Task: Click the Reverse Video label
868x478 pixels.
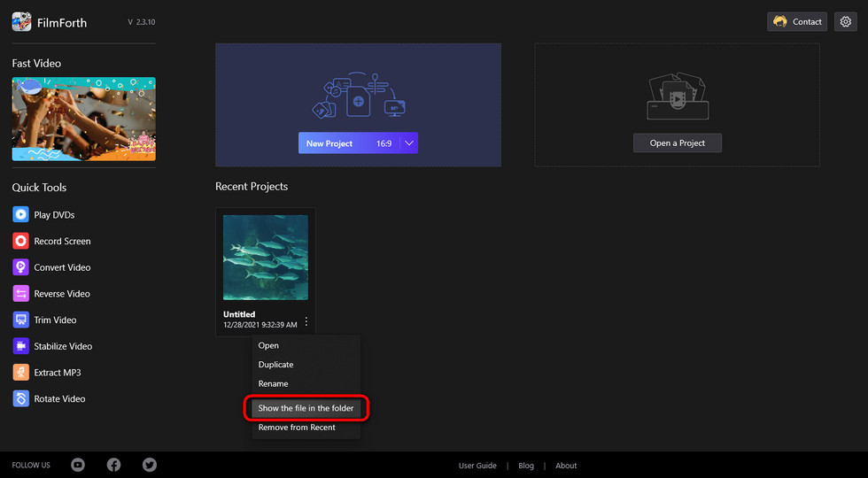Action: coord(61,294)
